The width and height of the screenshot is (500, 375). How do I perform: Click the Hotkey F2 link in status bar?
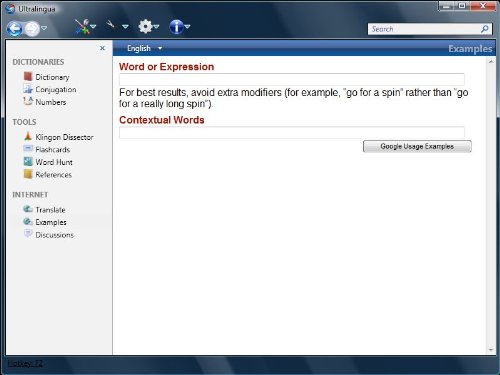tap(25, 363)
